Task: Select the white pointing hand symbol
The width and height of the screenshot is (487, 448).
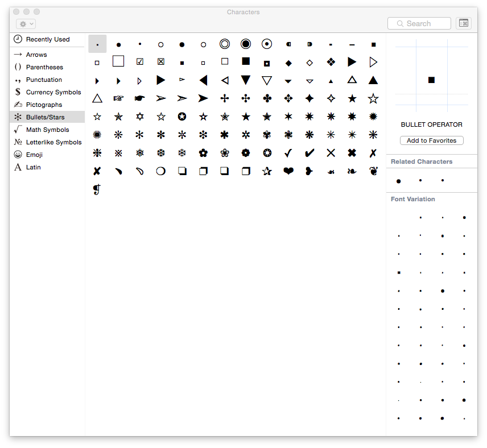Action: (x=118, y=98)
